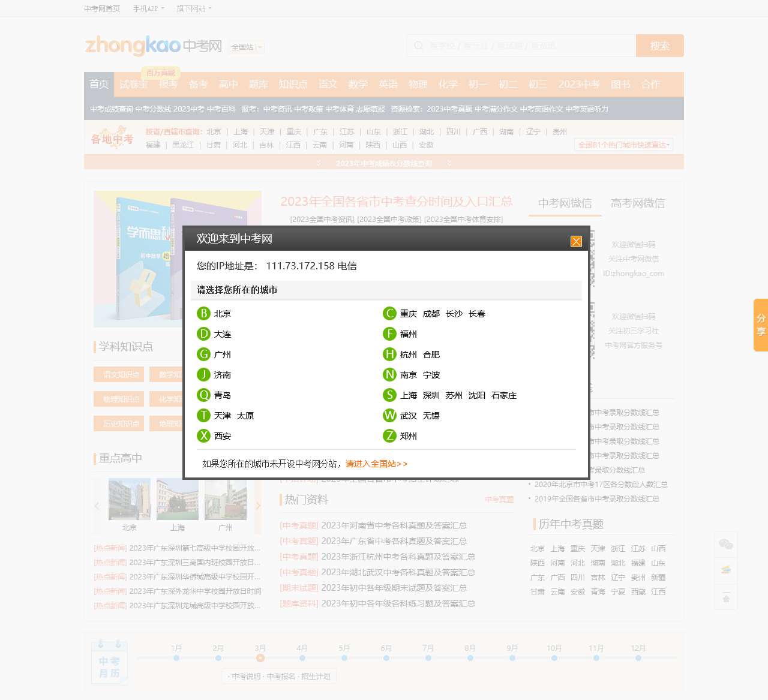Click the 请进入全国站>> link
768x700 pixels.
pyautogui.click(x=377, y=464)
